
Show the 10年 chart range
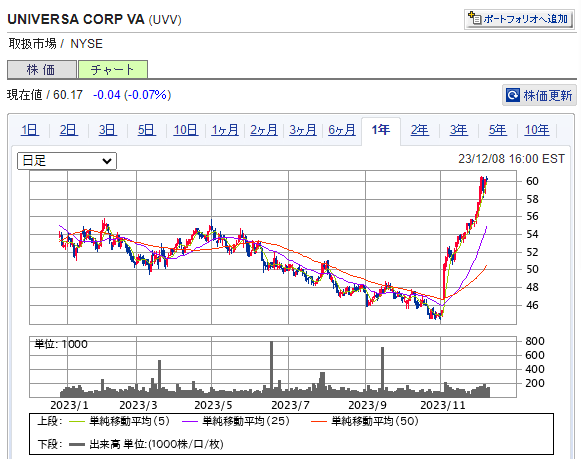(x=537, y=130)
